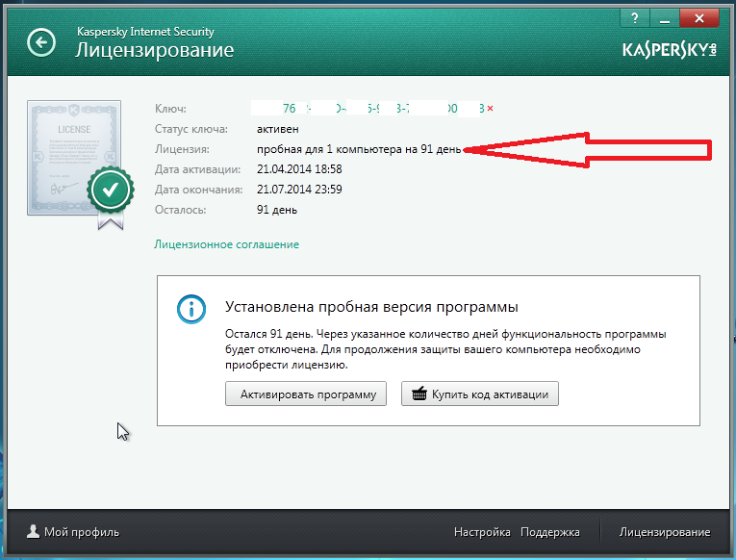Click the Осталось: label

(x=180, y=210)
